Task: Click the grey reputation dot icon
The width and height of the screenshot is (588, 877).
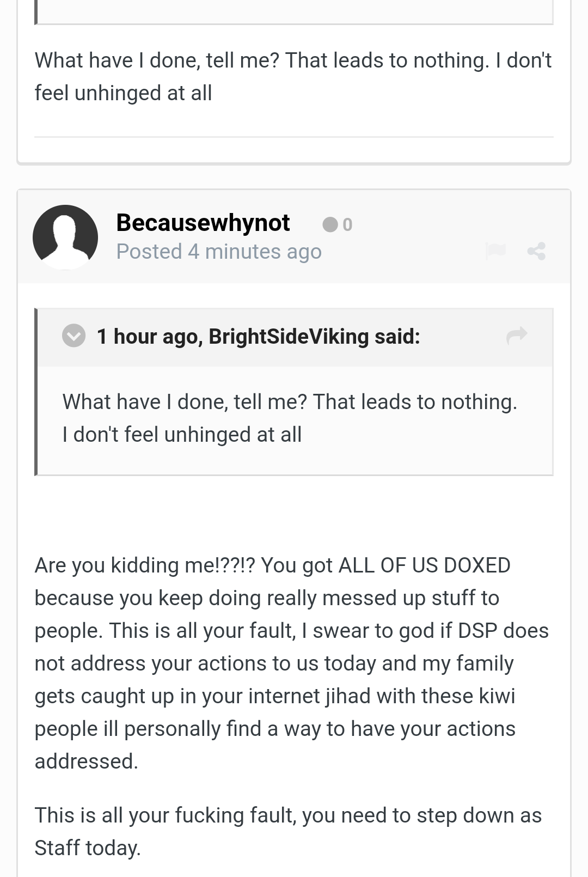Action: pyautogui.click(x=330, y=224)
